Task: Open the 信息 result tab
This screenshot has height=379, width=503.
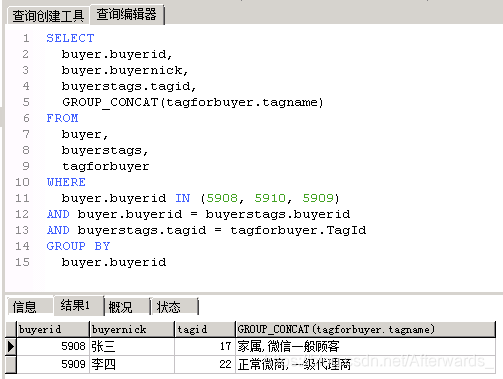Action: coord(30,307)
